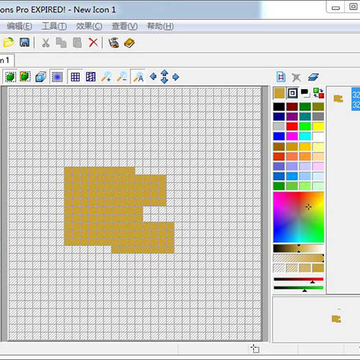Click the greyed-out delete format icon
The image size is (360, 360).
(x=296, y=77)
